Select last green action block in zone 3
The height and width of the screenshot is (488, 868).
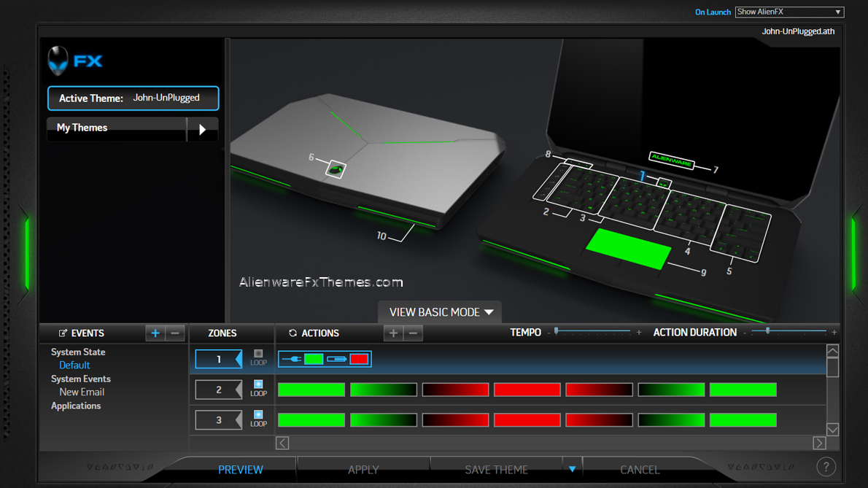[x=743, y=420]
